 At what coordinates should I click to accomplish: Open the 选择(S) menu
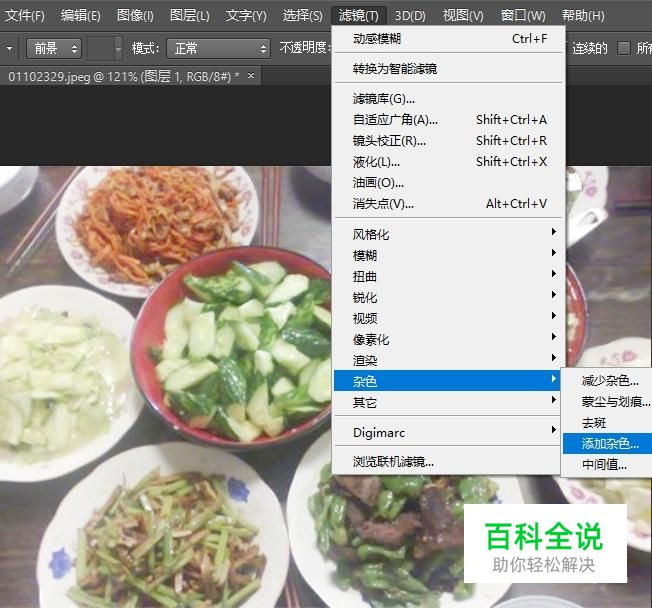302,15
